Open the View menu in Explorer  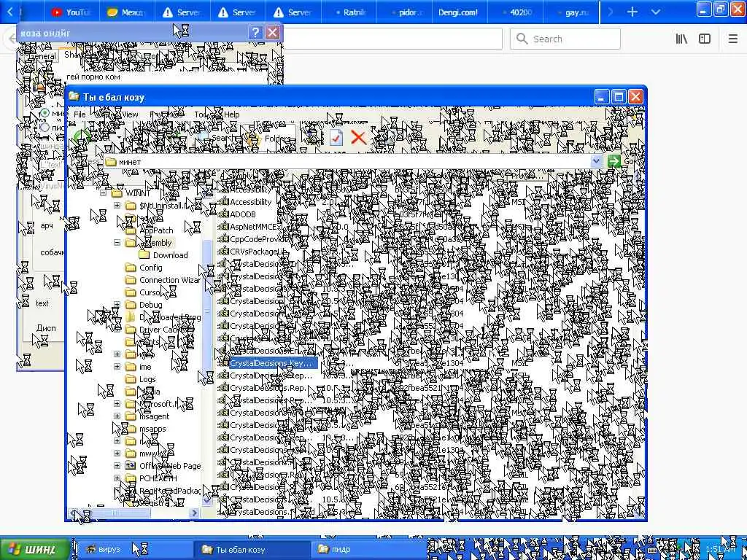[x=130, y=114]
